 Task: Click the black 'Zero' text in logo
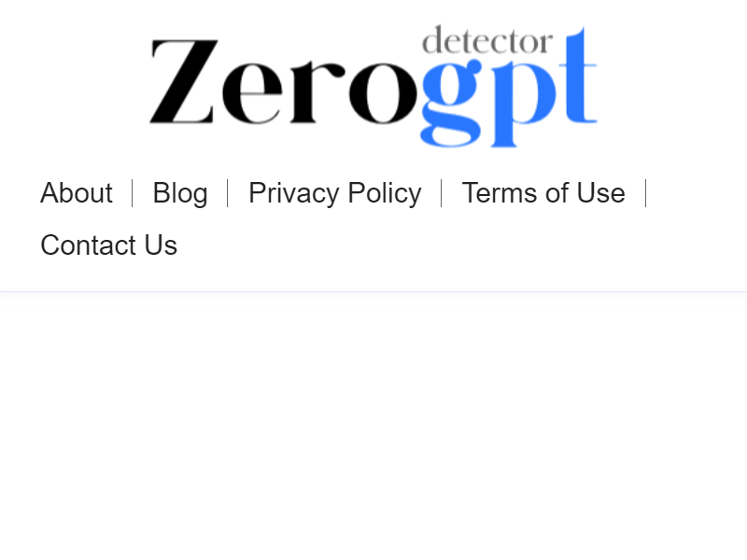pyautogui.click(x=283, y=82)
